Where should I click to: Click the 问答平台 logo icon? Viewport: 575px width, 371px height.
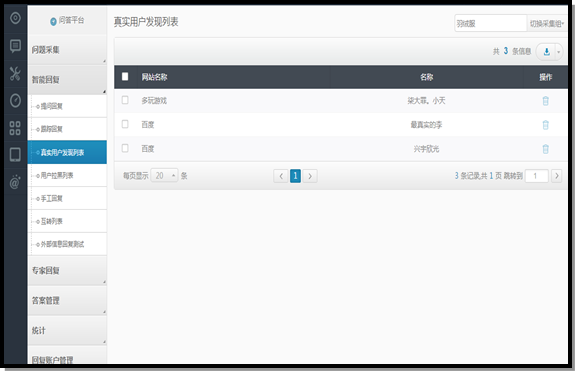pos(53,22)
